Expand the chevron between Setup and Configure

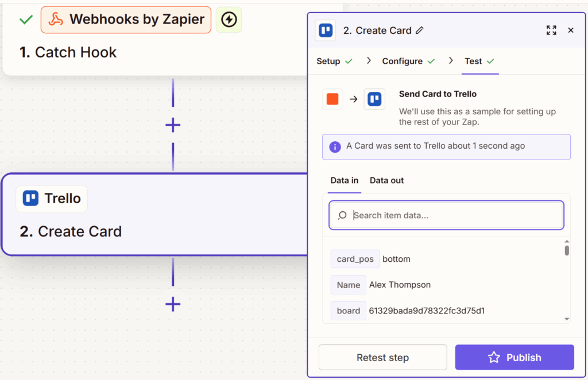click(368, 61)
